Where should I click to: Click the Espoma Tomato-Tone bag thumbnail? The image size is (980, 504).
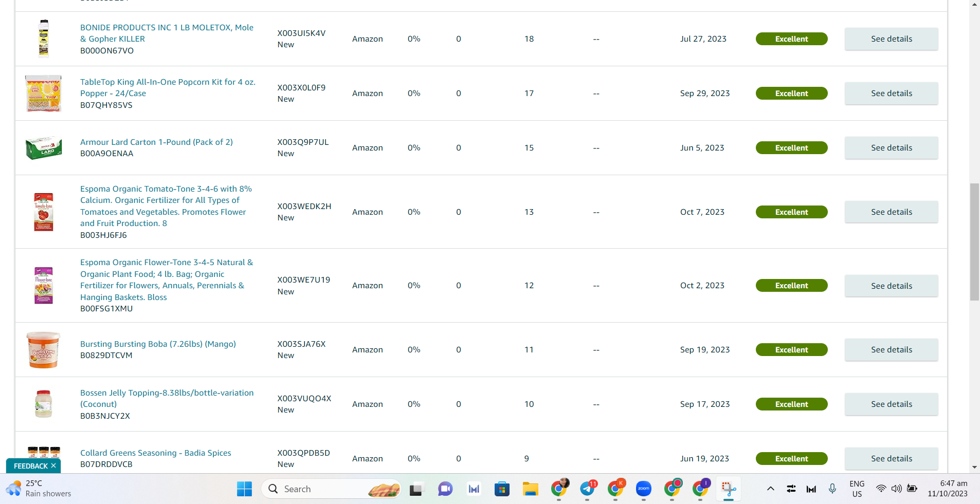[44, 212]
